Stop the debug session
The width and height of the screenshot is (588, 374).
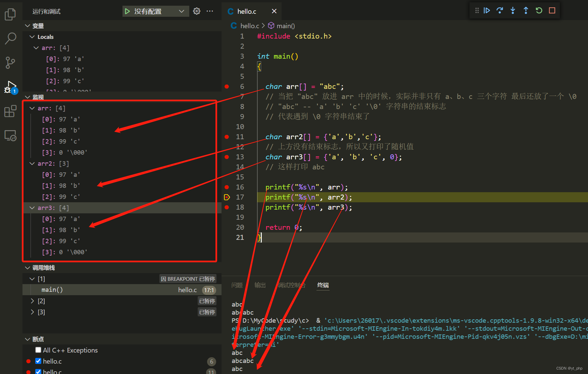[x=552, y=10]
